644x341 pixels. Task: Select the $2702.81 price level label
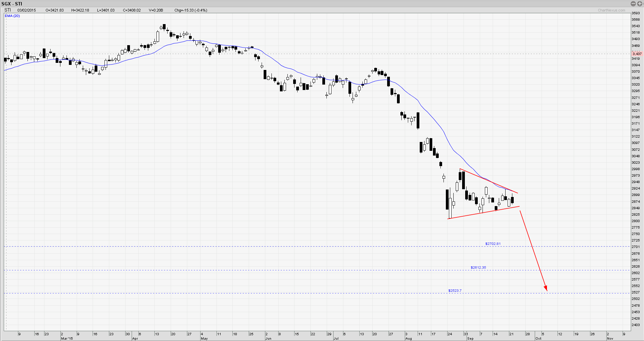[493, 244]
